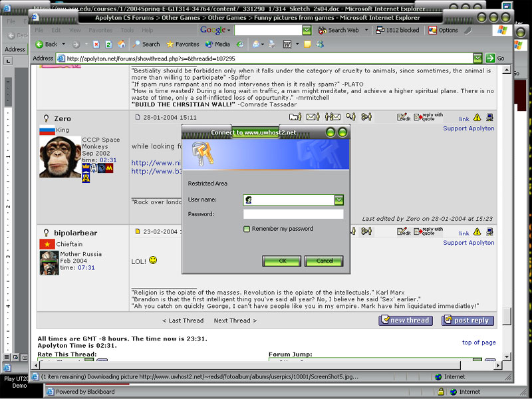This screenshot has height=399, width=532.
Task: Click OK in the login dialog
Action: pos(282,261)
